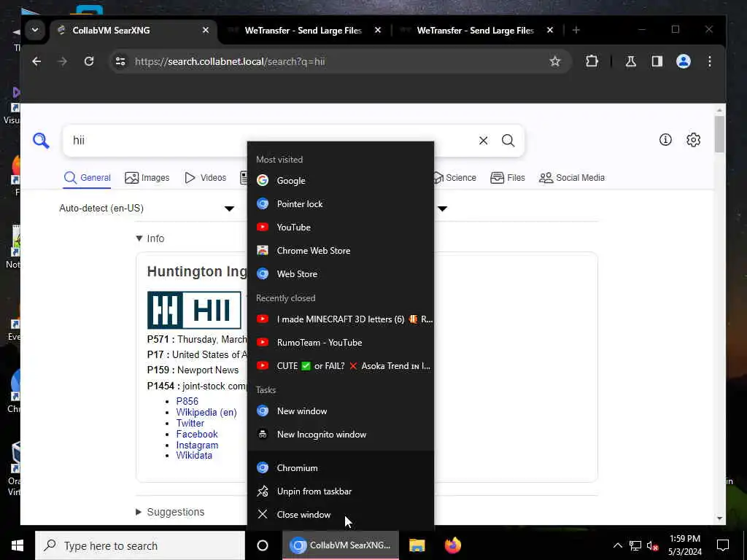Open the Extensions puzzle icon
The width and height of the screenshot is (747, 560).
592,61
